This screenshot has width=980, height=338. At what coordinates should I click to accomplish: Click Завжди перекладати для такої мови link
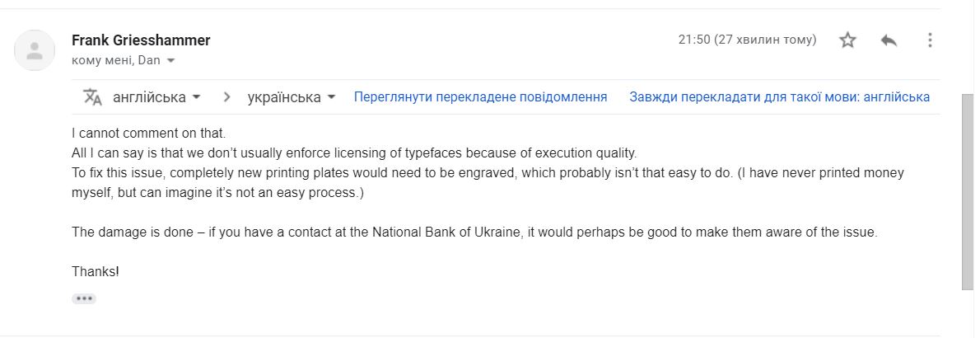coord(779,97)
